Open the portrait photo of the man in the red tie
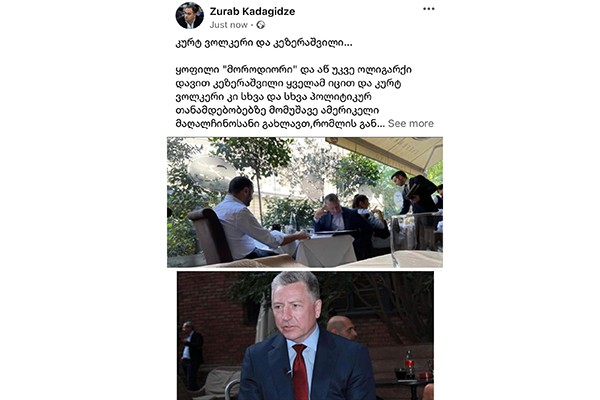 (305, 336)
